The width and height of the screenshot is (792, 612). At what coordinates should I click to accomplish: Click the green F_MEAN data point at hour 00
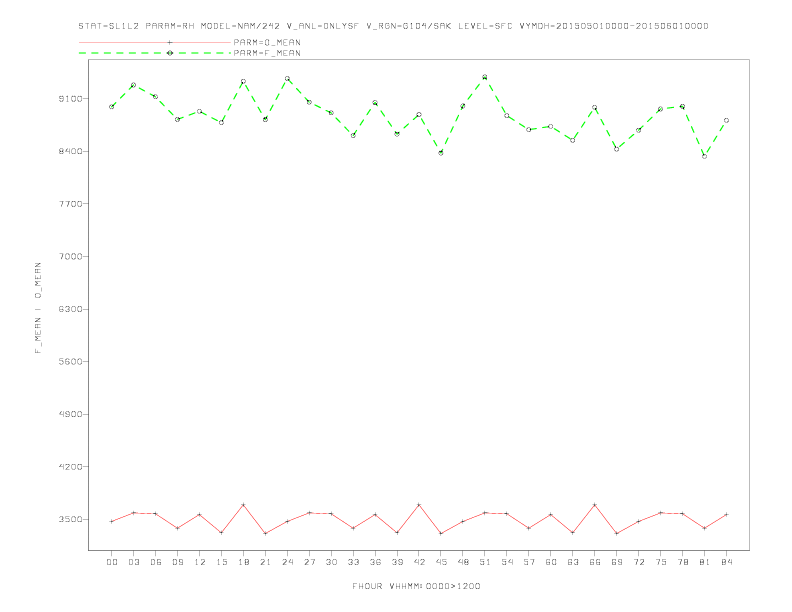112,107
